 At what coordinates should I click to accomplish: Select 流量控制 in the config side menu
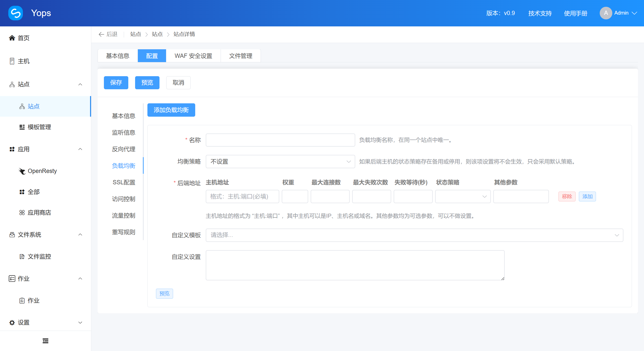coord(124,215)
